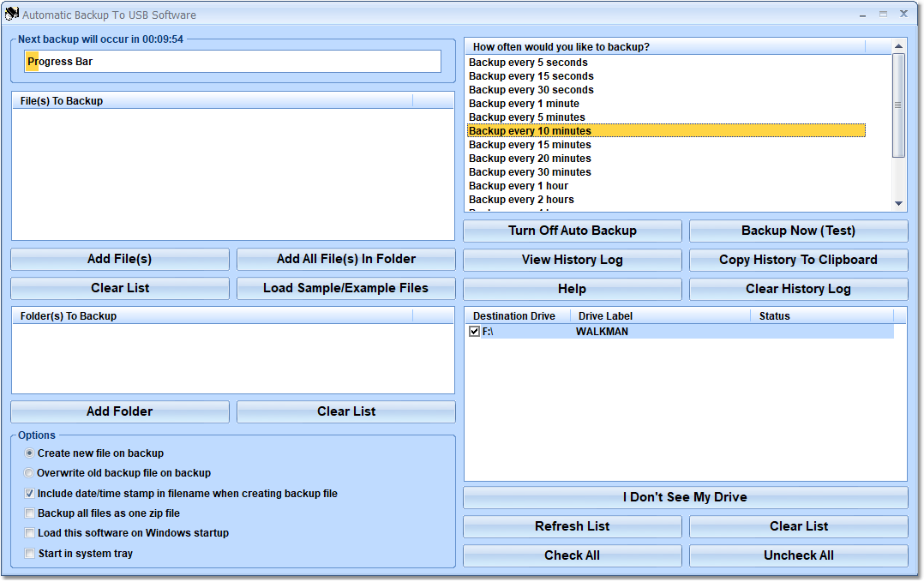Uncheck 'Include date/time stamp in filename'
Image resolution: width=924 pixels, height=582 pixels.
point(29,493)
